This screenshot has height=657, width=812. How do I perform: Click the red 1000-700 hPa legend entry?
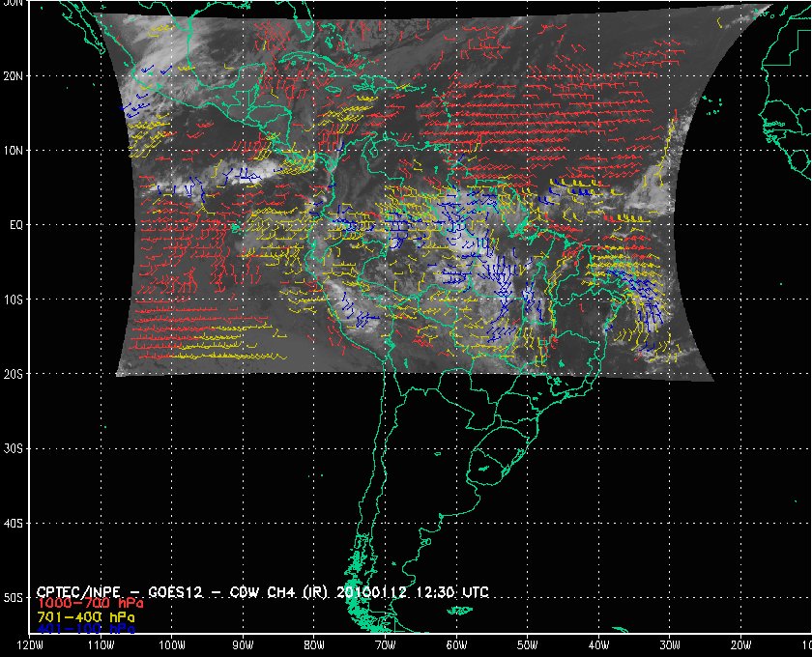pyautogui.click(x=84, y=603)
